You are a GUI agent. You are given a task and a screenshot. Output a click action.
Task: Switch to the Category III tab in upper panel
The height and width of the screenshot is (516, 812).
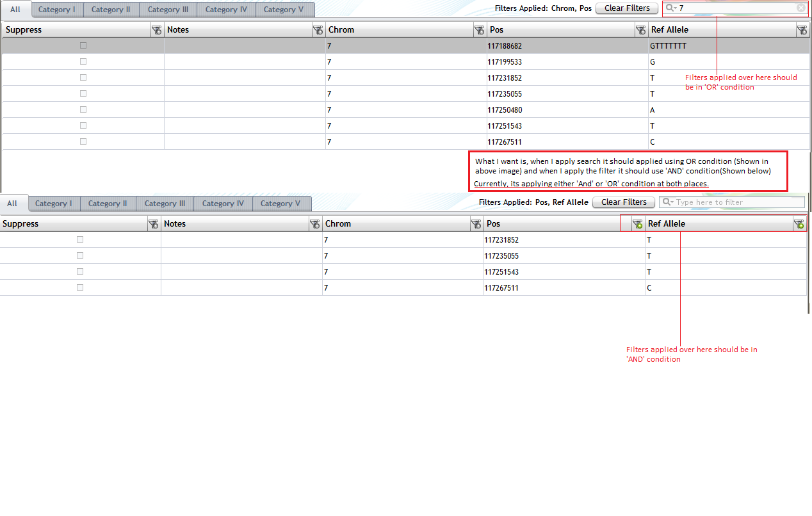pos(168,10)
